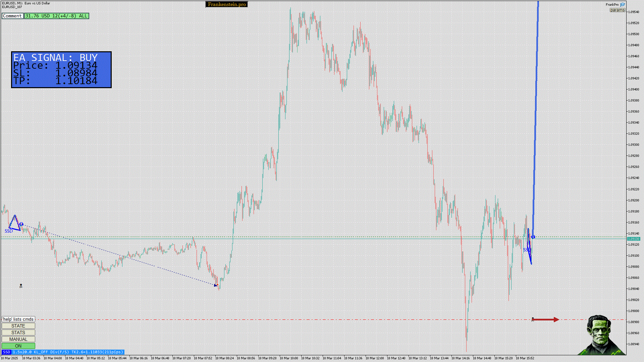
Task: Toggle the green ON button
Action: tap(18, 346)
